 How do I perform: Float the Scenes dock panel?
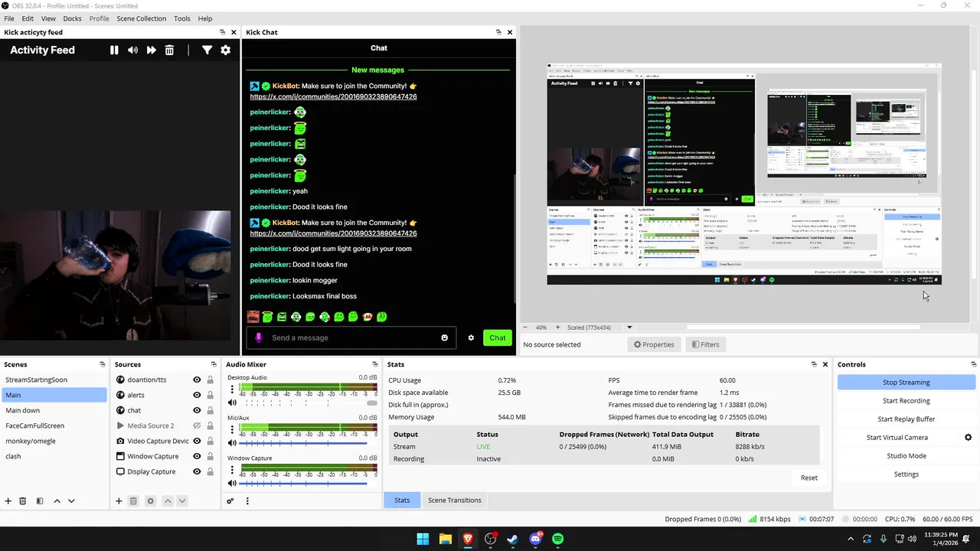(x=103, y=364)
